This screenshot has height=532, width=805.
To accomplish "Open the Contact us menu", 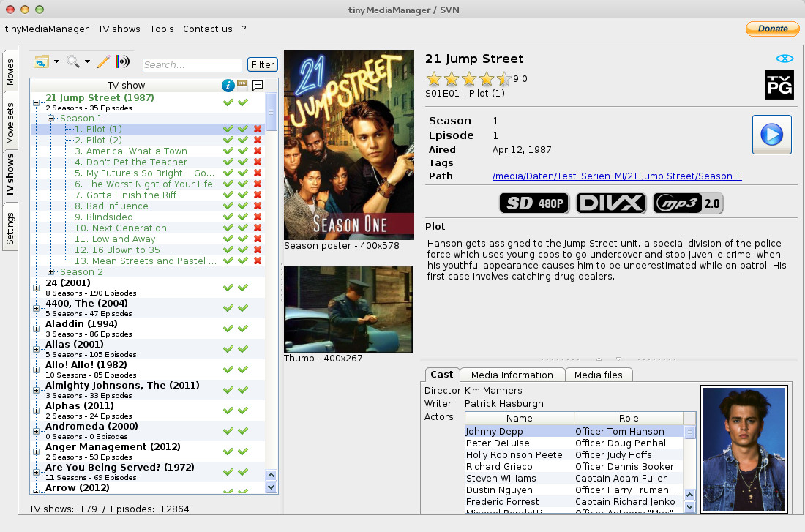I will pyautogui.click(x=207, y=29).
